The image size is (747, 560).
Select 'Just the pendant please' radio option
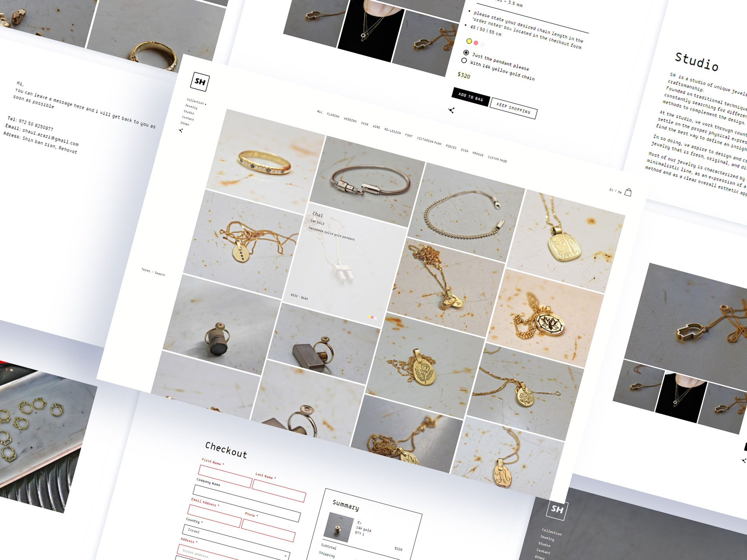point(466,52)
